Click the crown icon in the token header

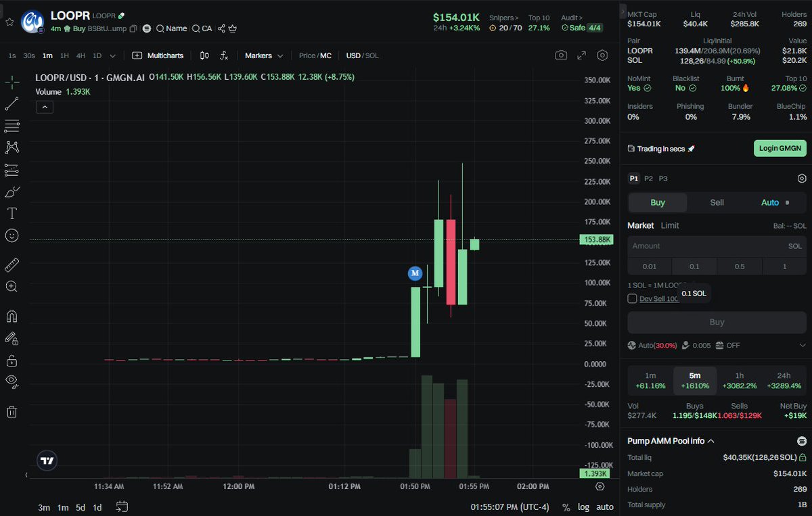tap(233, 28)
